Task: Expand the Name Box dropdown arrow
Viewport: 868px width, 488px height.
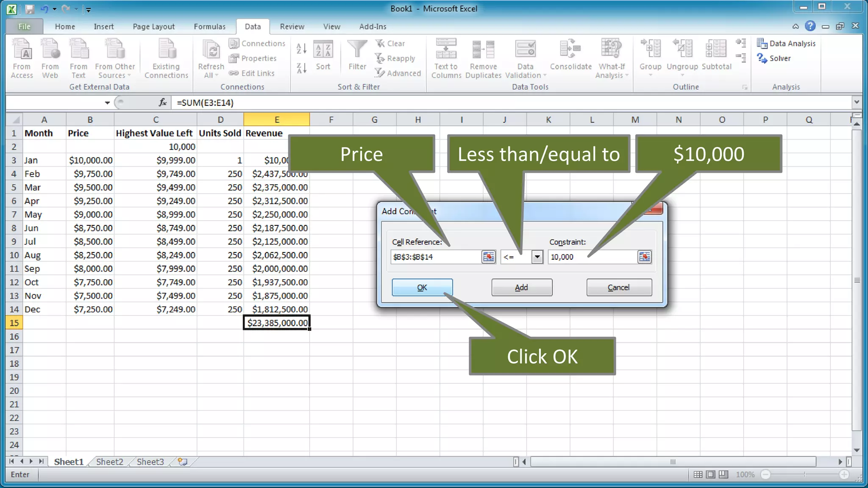Action: tap(107, 103)
